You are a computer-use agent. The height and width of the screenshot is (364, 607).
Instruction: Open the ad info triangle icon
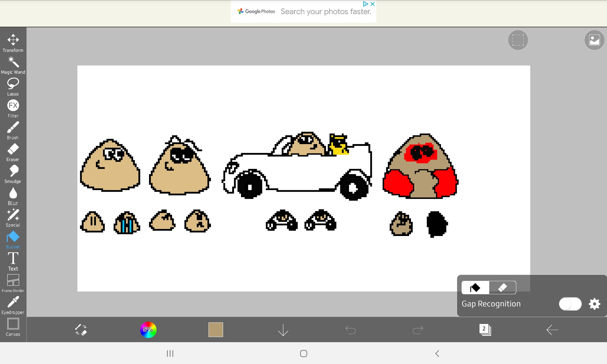365,4
